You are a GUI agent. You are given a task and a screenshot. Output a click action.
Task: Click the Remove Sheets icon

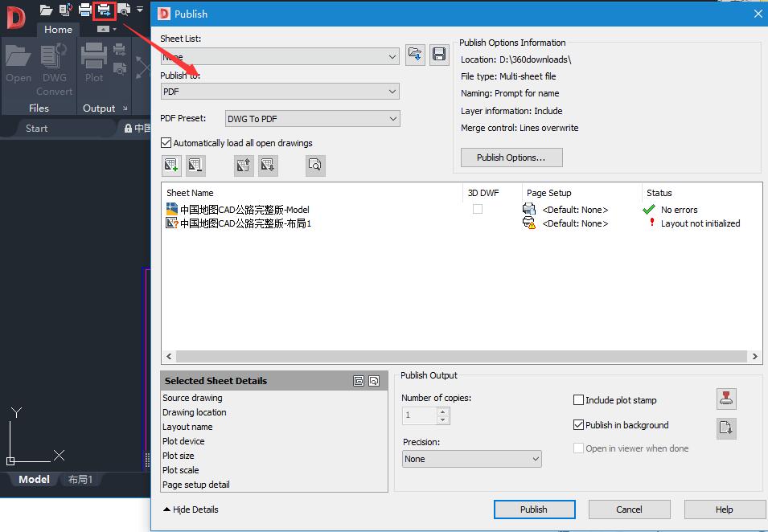coord(195,166)
